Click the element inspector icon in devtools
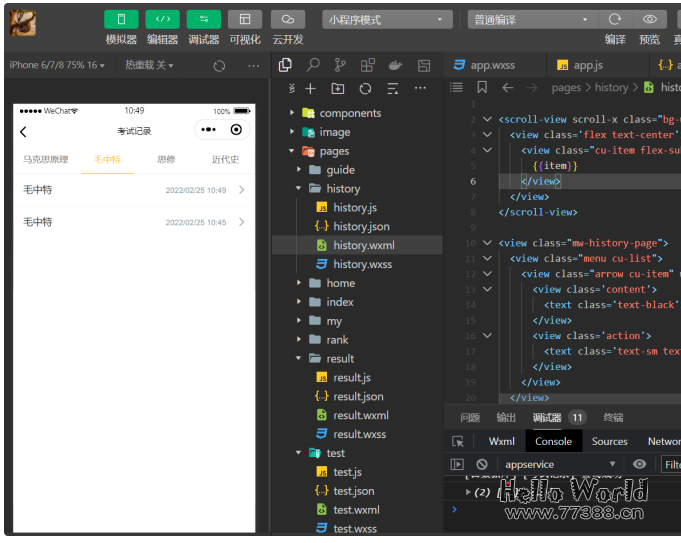681x543 pixels. [458, 441]
